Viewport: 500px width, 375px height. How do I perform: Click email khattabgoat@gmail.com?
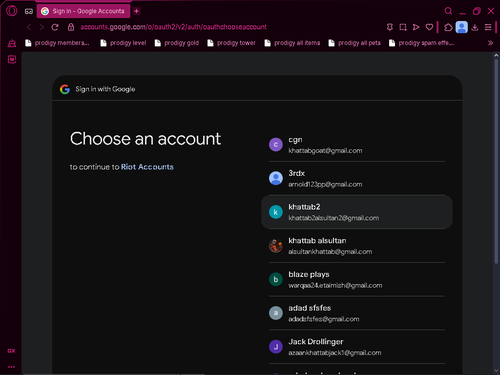325,151
